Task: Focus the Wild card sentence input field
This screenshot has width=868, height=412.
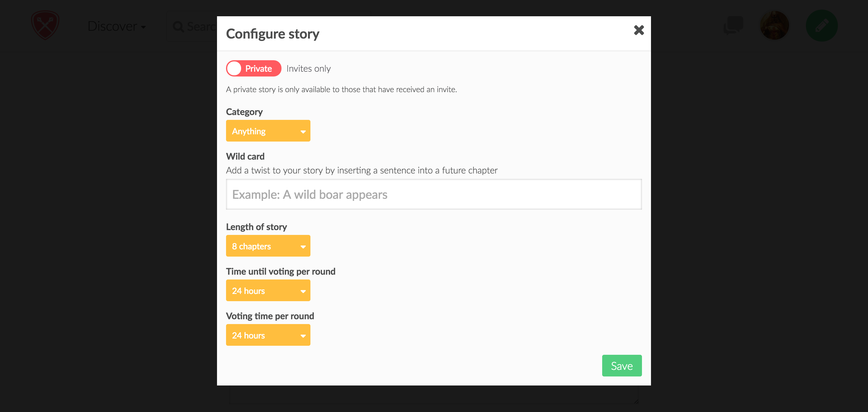Action: [434, 194]
